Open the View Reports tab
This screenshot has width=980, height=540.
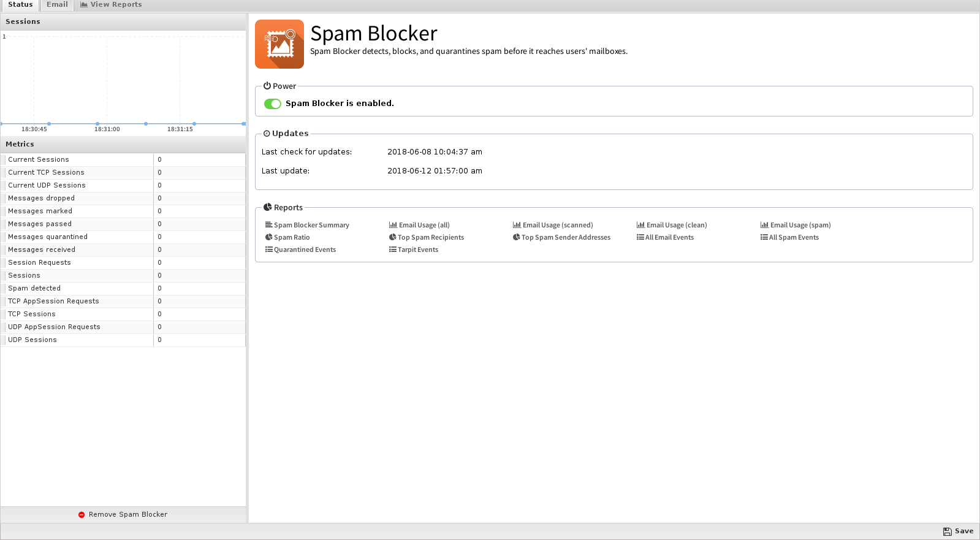111,5
